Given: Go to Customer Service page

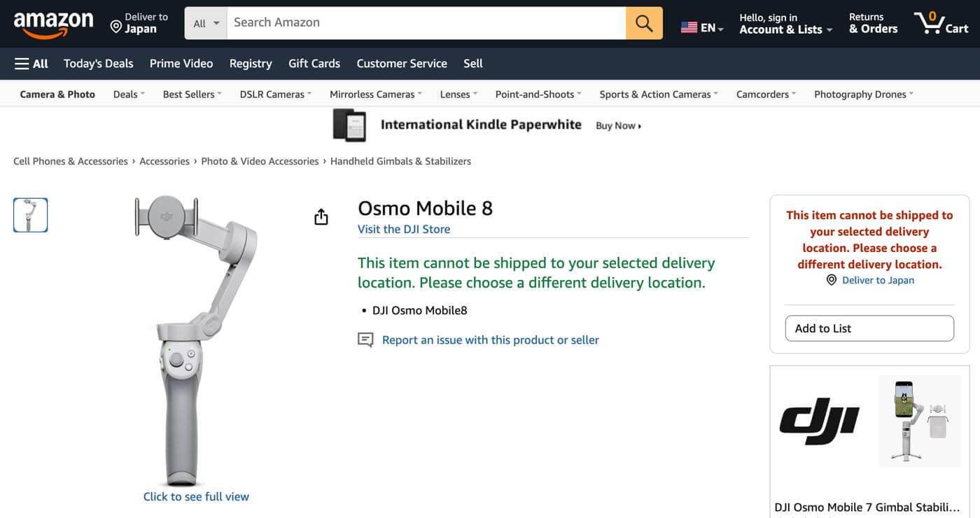Looking at the screenshot, I should click(402, 64).
